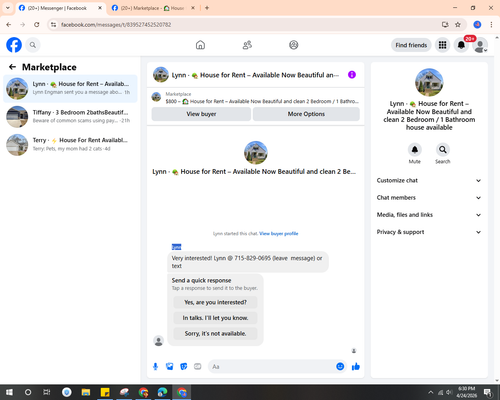Open the View buyer profile link
500x400 pixels.
point(279,234)
